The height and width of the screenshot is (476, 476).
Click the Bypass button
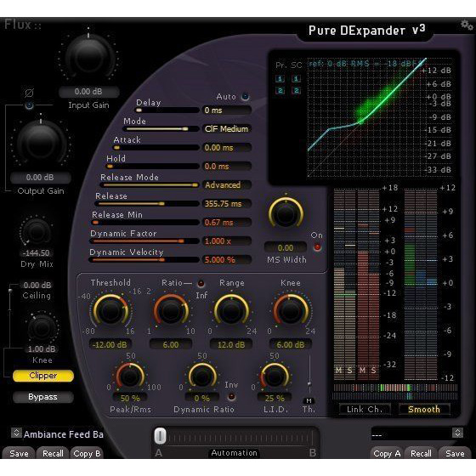pyautogui.click(x=42, y=397)
